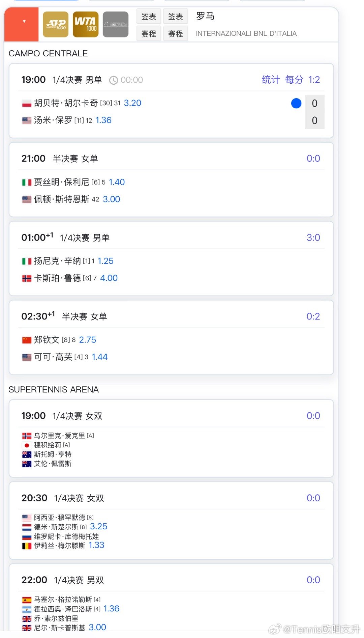The height and width of the screenshot is (638, 364).
Task: Select the 1.44 odds for 可可·高芙
Action: 100,357
